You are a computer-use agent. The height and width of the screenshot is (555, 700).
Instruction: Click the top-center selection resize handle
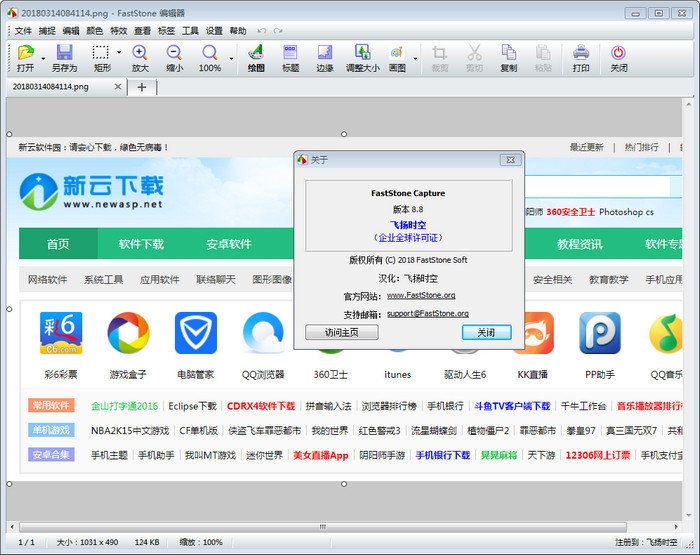coord(344,134)
